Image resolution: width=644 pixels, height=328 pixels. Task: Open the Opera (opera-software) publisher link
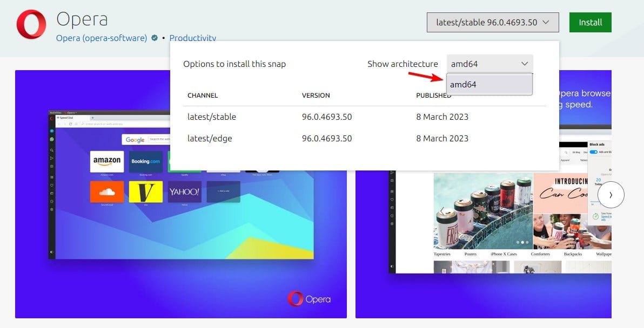click(102, 38)
